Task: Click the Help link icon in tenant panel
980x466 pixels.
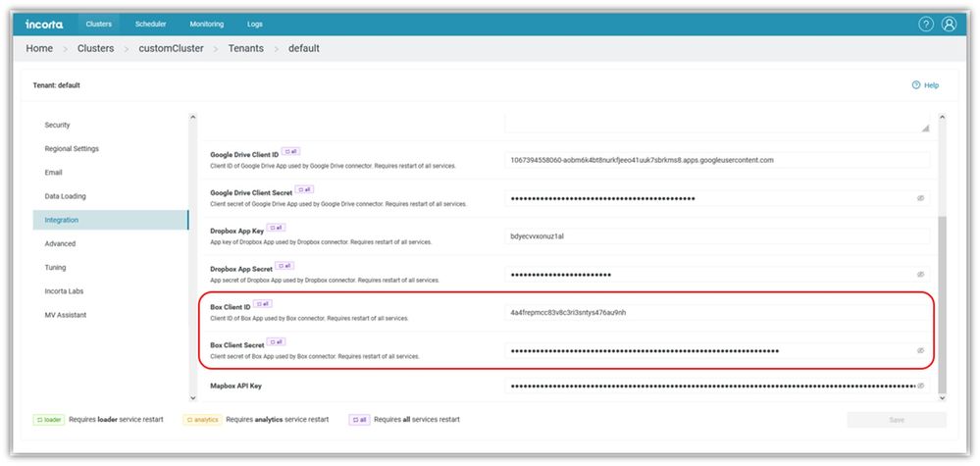Action: pyautogui.click(x=916, y=85)
